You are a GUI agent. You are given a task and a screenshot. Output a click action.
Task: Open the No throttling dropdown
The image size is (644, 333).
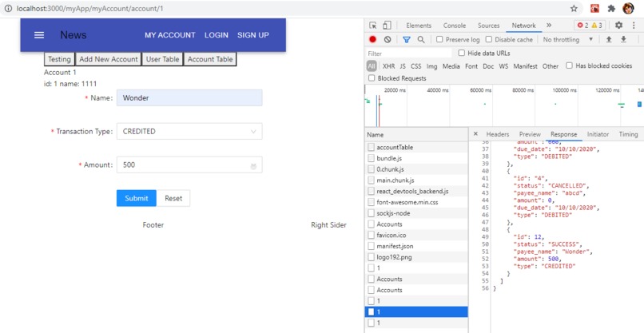point(568,39)
